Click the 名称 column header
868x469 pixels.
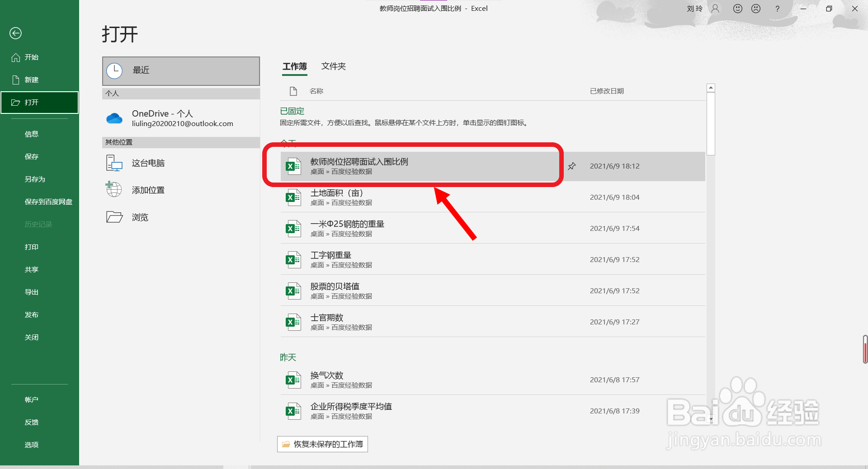(x=316, y=91)
